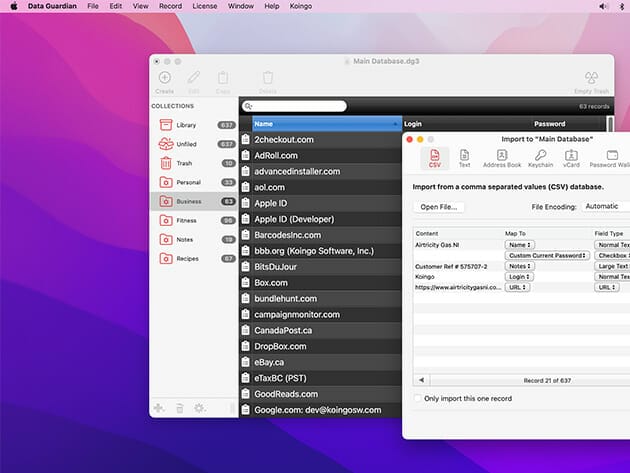The height and width of the screenshot is (473, 630).
Task: Click the add collection plus icon
Action: (x=158, y=408)
